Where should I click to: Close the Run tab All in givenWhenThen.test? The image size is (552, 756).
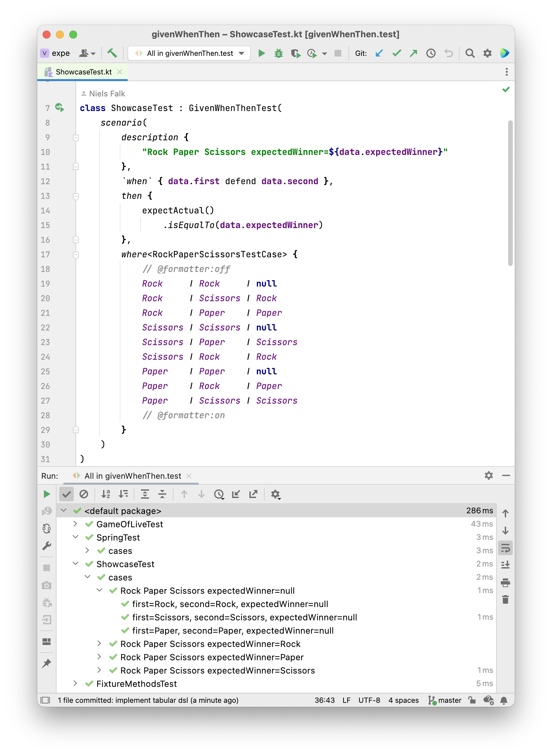[189, 476]
